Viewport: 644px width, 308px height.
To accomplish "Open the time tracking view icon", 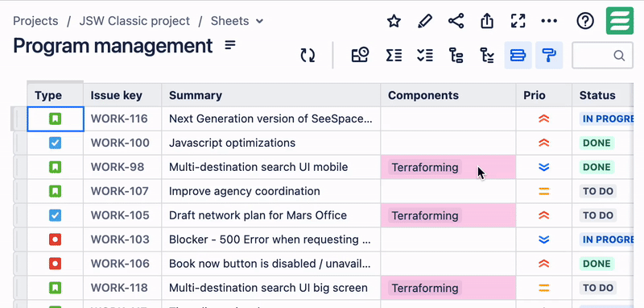I will [360, 55].
